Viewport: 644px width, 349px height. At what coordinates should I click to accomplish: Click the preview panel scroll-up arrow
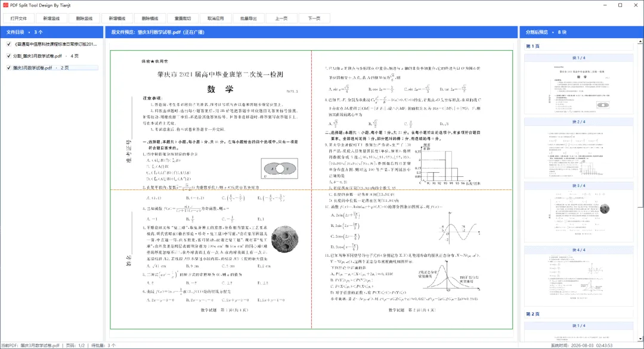[x=640, y=42]
